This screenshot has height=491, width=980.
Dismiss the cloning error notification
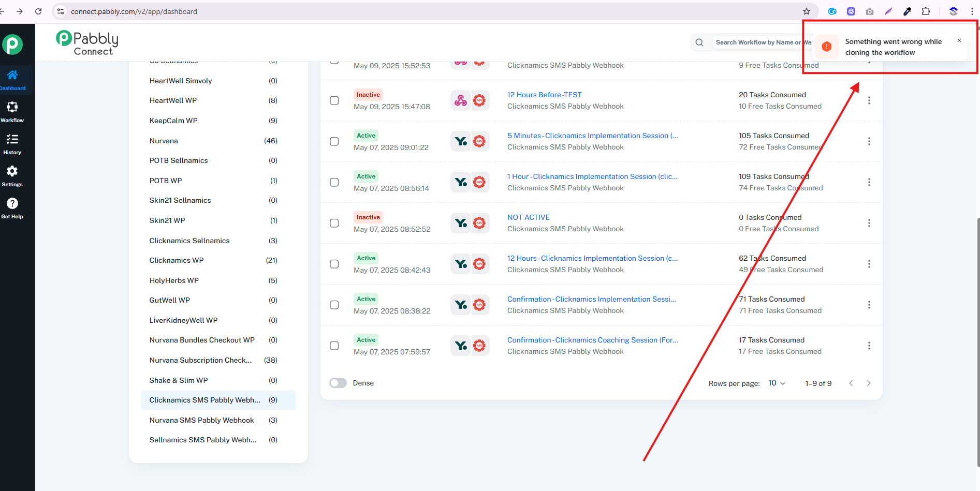pos(959,40)
